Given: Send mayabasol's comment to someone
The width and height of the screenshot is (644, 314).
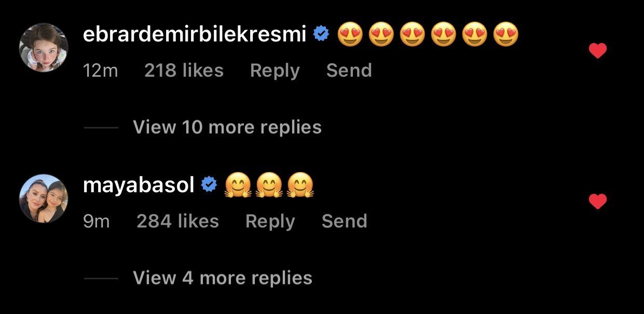Looking at the screenshot, I should pos(344,222).
